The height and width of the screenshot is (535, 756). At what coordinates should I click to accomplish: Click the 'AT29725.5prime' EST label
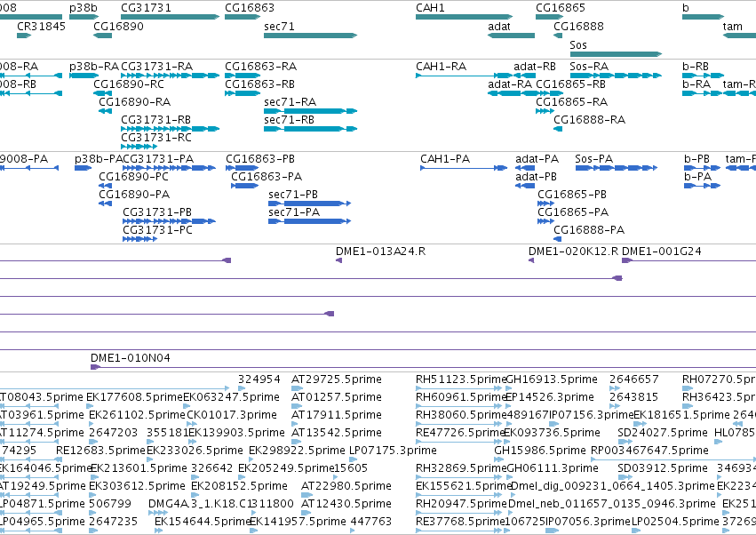[x=337, y=379]
